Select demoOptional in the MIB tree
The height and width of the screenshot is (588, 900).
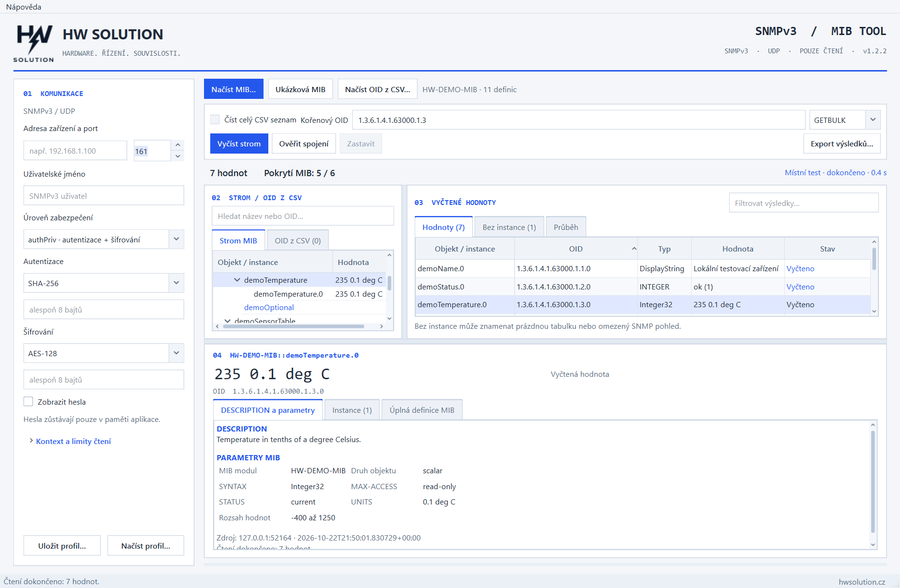click(x=269, y=307)
